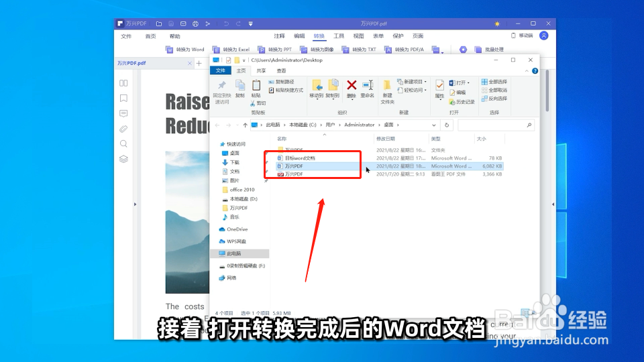644x362 pixels.
Task: Click the Explorer help question mark icon
Action: 535,71
